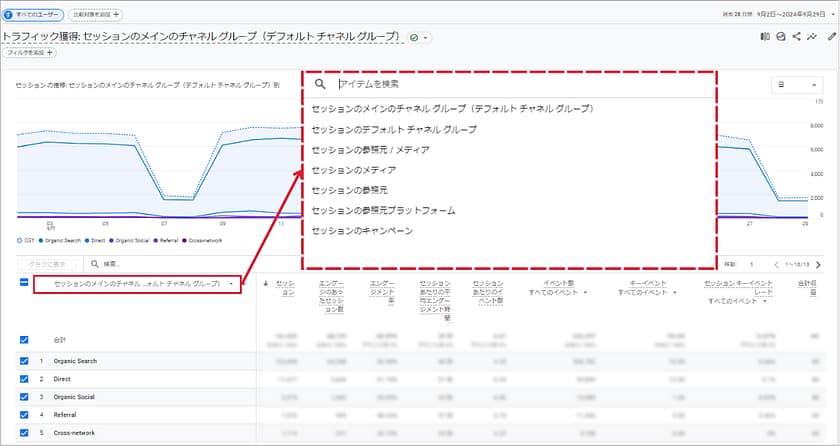The width and height of the screenshot is (840, 446).
Task: Toggle the Direct row checkbox
Action: coord(25,379)
